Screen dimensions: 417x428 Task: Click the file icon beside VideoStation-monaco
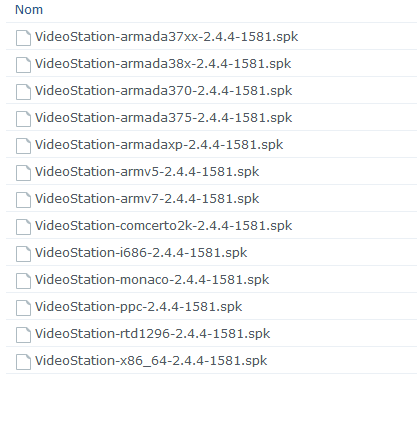[x=23, y=280]
